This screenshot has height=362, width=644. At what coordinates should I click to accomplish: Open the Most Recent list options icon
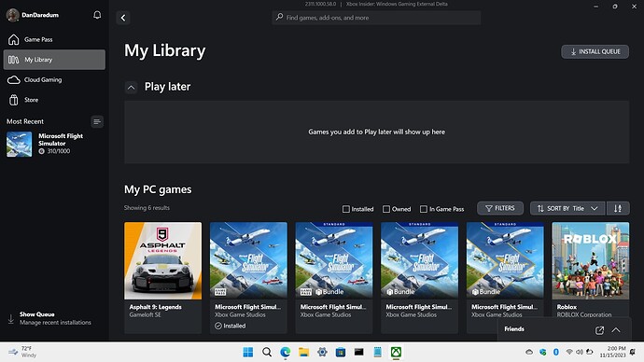[97, 121]
